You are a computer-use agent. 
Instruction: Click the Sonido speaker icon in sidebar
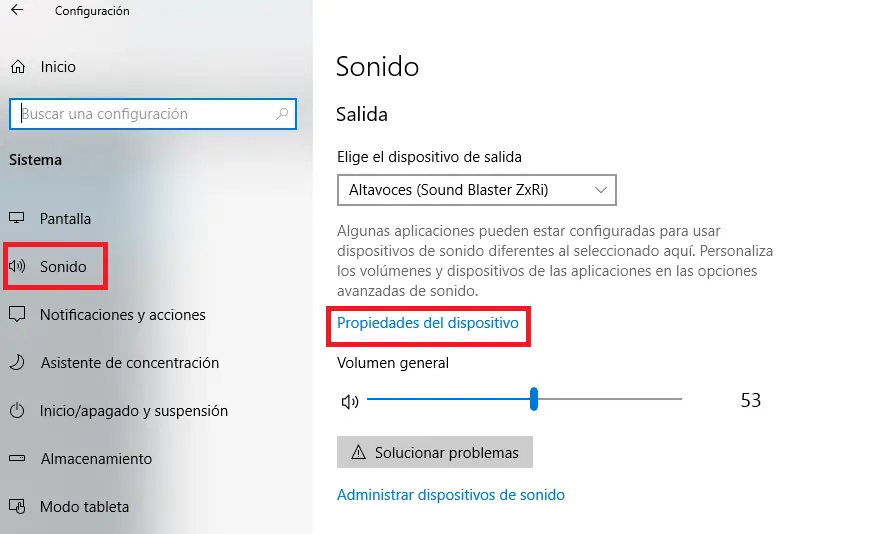(17, 267)
